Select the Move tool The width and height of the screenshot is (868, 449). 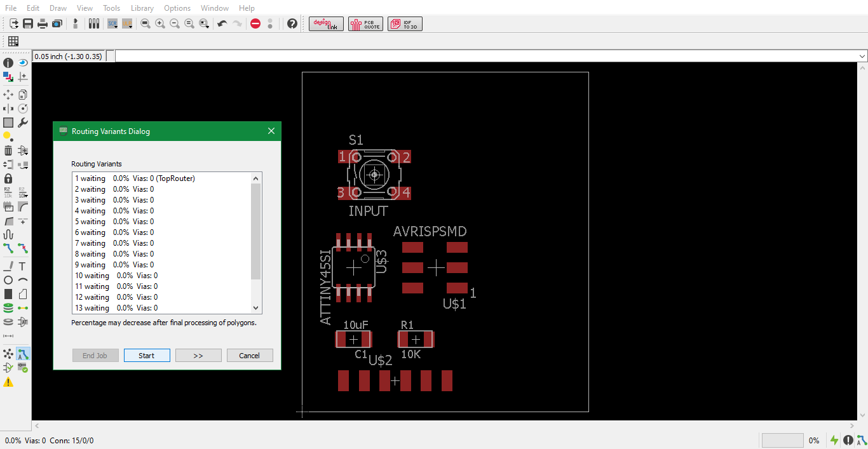8,95
